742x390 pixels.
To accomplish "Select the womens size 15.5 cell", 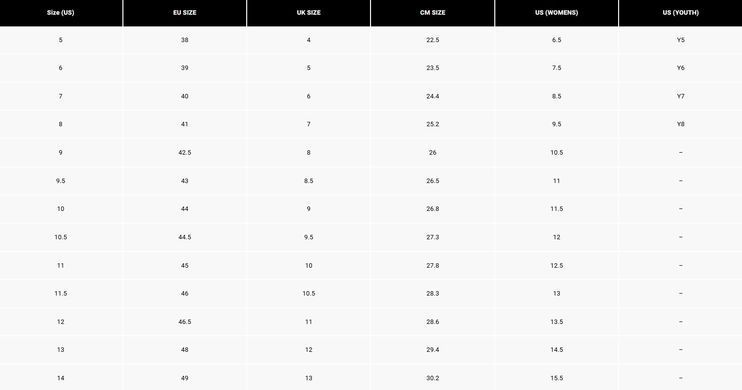I will tap(556, 378).
